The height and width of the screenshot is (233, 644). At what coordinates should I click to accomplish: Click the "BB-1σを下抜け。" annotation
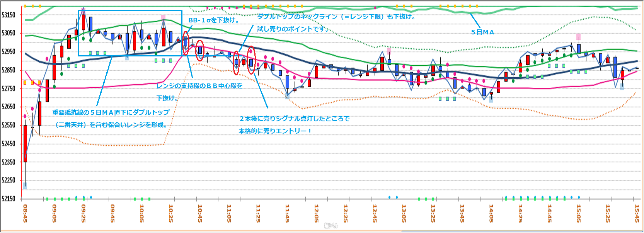tap(214, 20)
